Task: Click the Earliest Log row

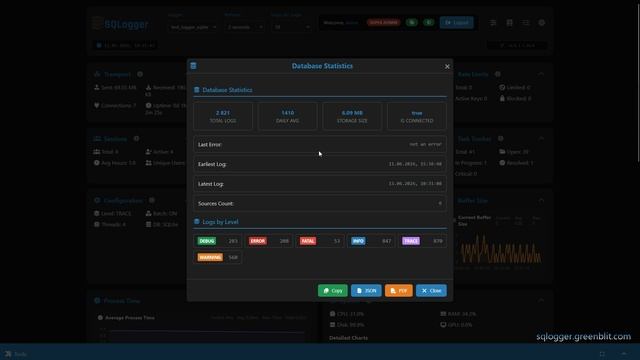Action: tap(320, 164)
